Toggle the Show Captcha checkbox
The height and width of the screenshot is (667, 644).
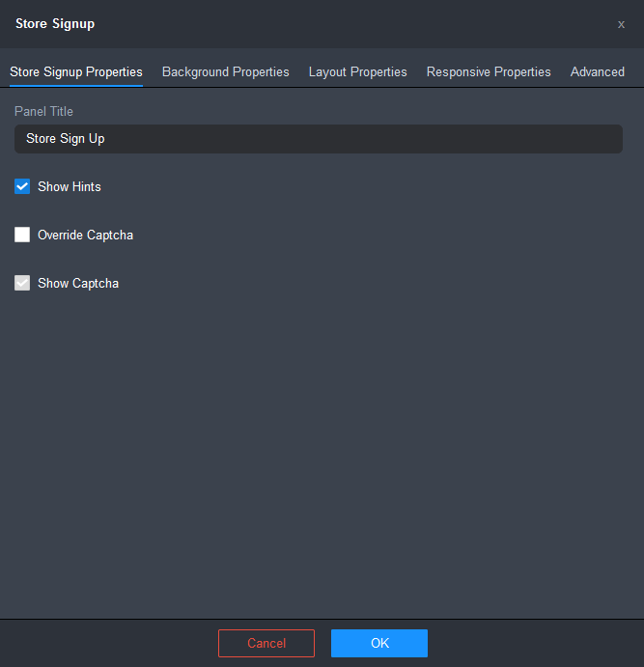22,283
